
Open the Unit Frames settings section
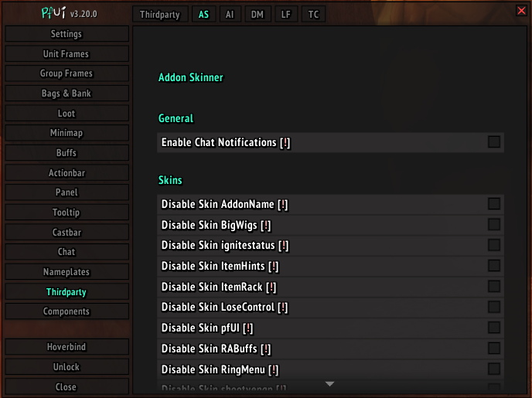click(66, 54)
